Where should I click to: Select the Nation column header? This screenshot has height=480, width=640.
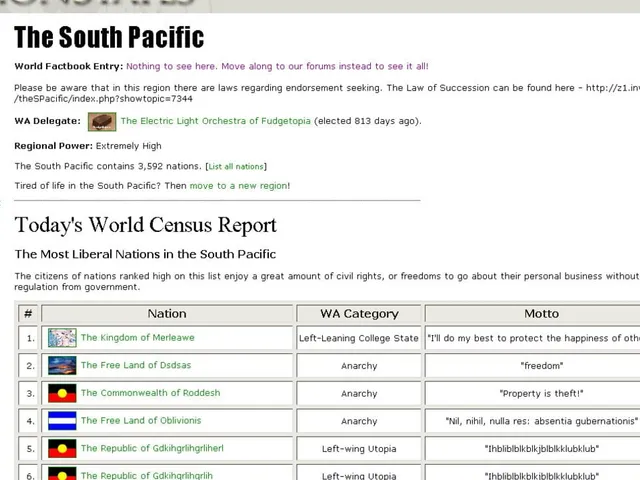tap(167, 313)
